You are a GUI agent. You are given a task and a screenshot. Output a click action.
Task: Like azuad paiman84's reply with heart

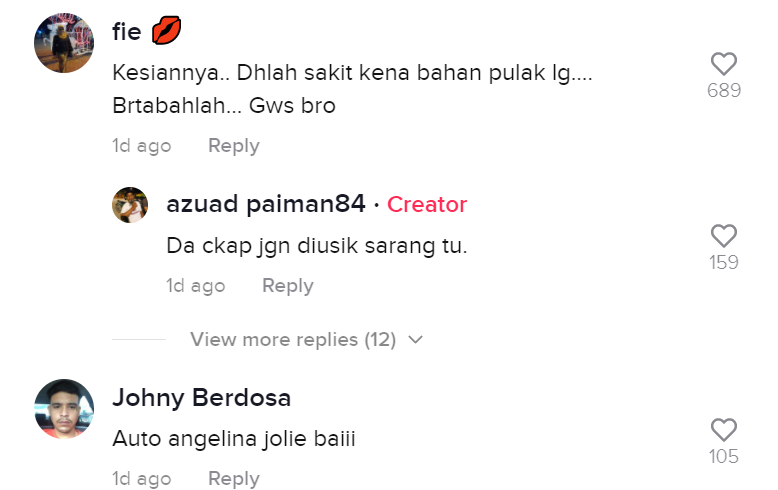[x=724, y=236]
